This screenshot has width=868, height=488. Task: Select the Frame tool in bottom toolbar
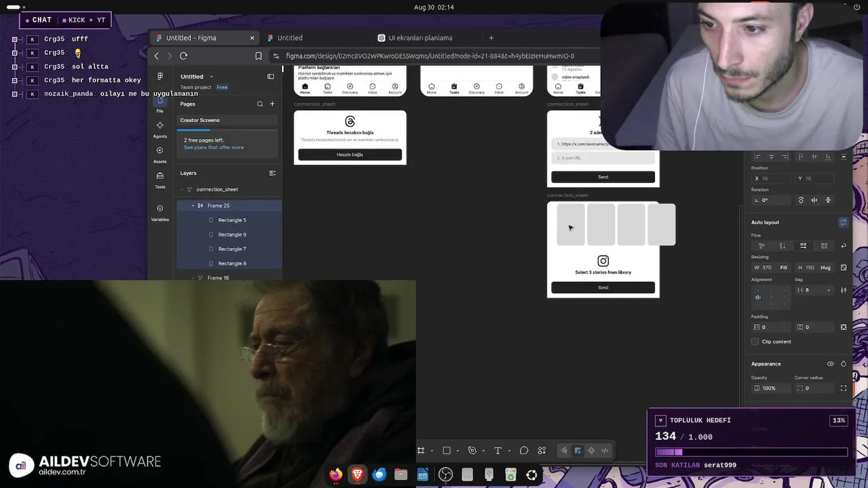click(421, 451)
